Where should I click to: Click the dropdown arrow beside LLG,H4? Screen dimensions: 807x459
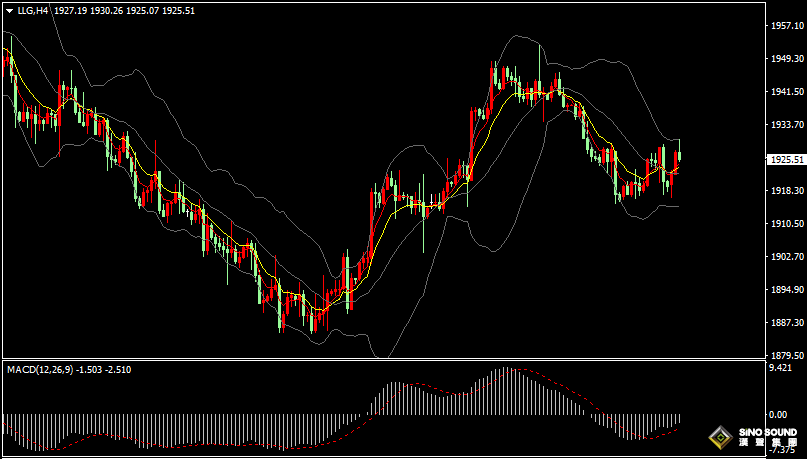[9, 10]
